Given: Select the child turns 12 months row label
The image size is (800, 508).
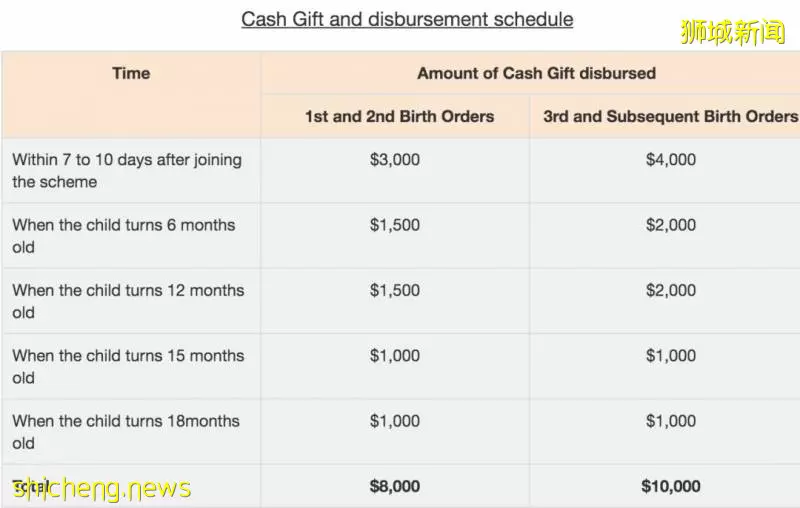Looking at the screenshot, I should click(128, 301).
